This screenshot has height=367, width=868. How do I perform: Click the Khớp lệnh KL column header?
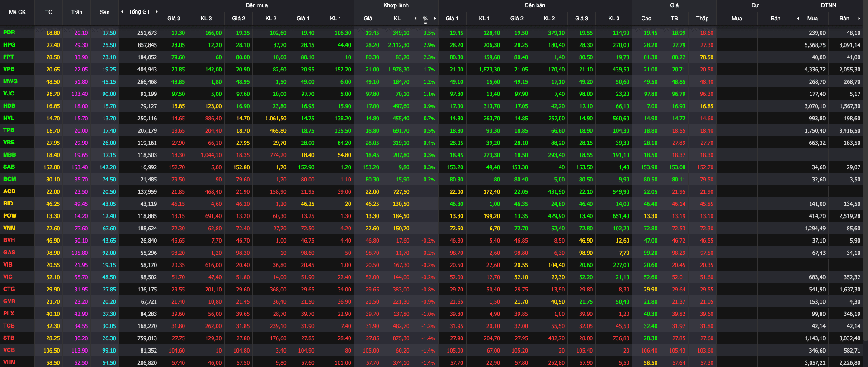click(397, 19)
